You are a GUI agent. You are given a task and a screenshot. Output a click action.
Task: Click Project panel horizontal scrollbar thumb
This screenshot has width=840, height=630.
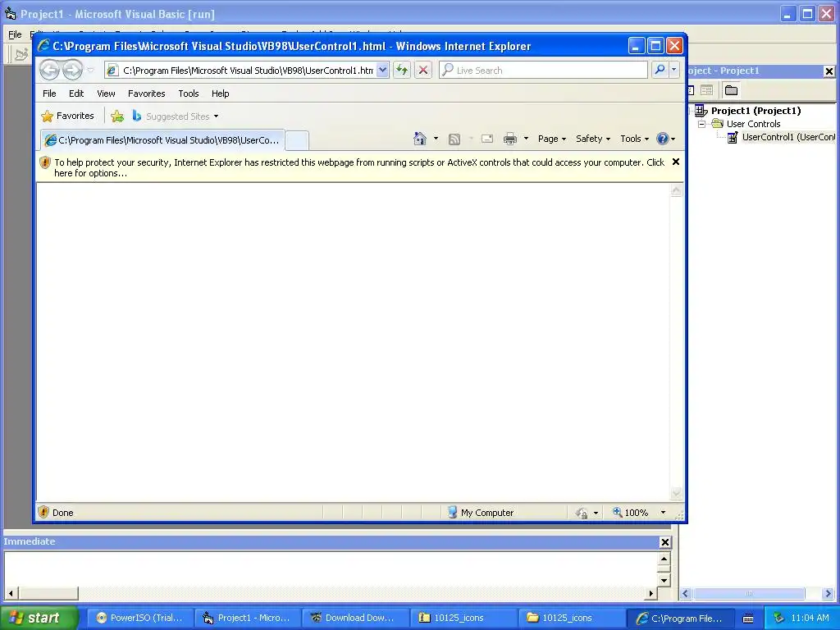click(x=748, y=593)
